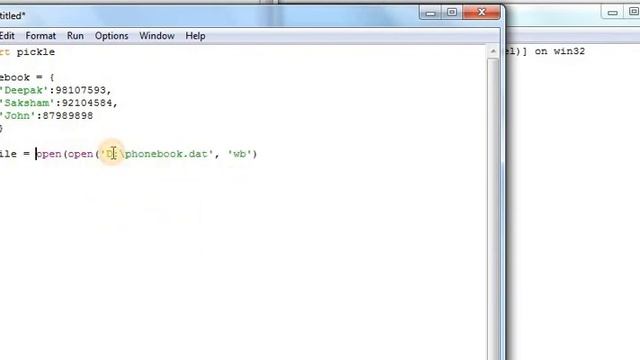Image resolution: width=640 pixels, height=360 pixels.
Task: Click the number 87989898
Action: coord(68,116)
